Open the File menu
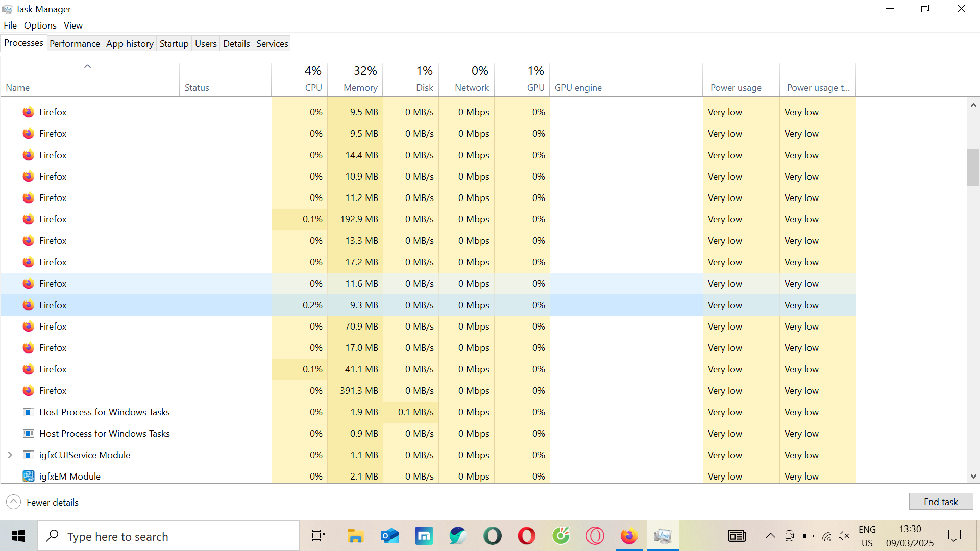Screen dimensions: 980x551 tap(10, 26)
